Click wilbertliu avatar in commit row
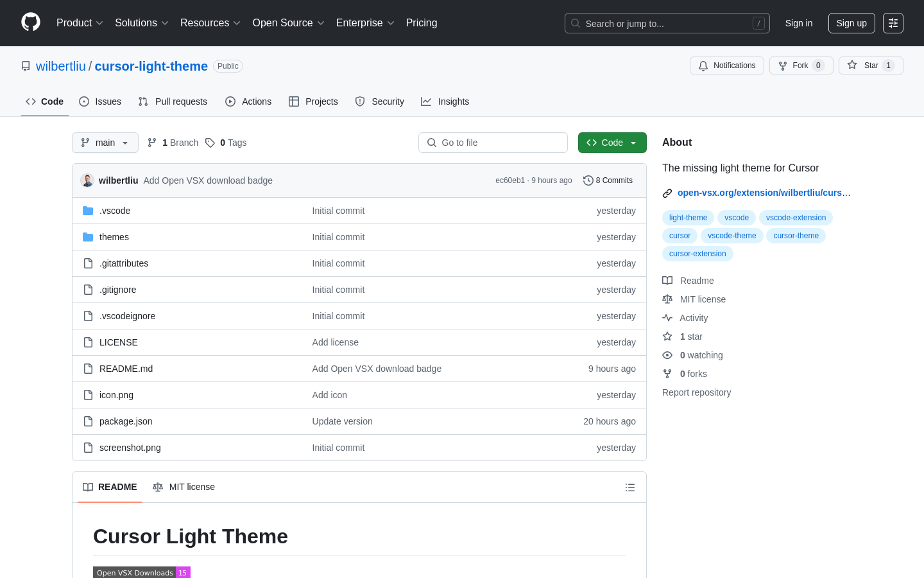924x578 pixels. 87,180
